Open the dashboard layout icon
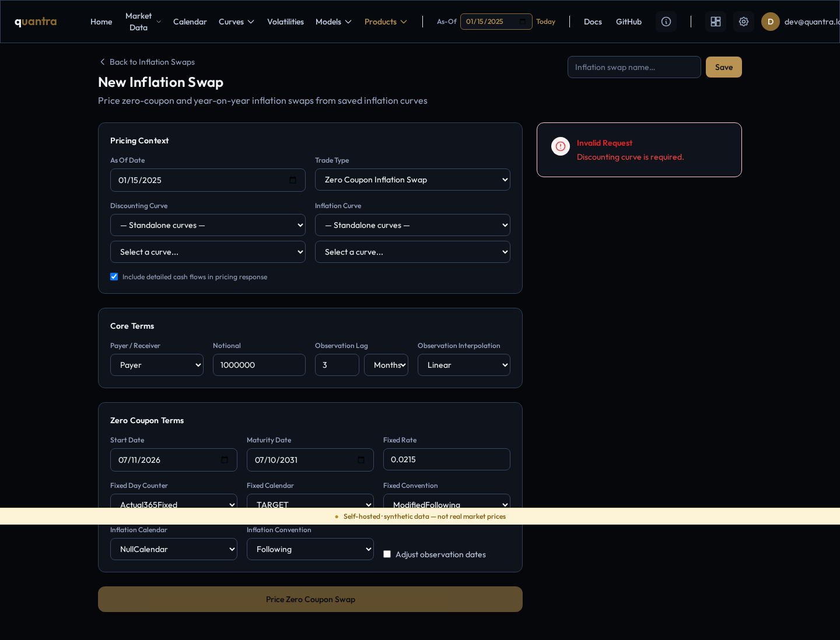The width and height of the screenshot is (840, 640). (716, 22)
